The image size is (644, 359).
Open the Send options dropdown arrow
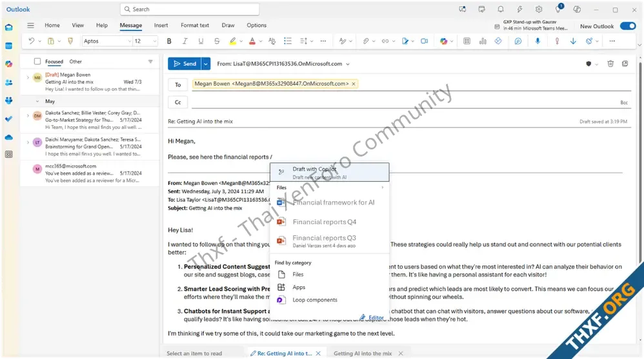point(206,64)
